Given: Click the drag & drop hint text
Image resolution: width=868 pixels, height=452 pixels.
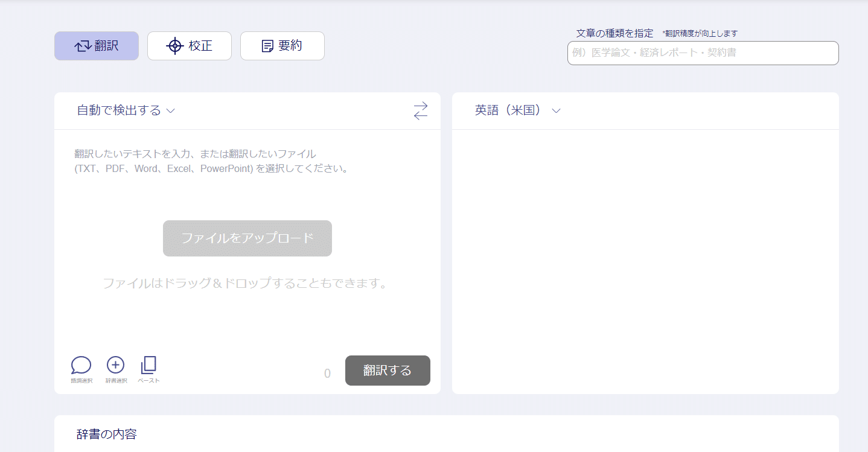Looking at the screenshot, I should point(244,283).
